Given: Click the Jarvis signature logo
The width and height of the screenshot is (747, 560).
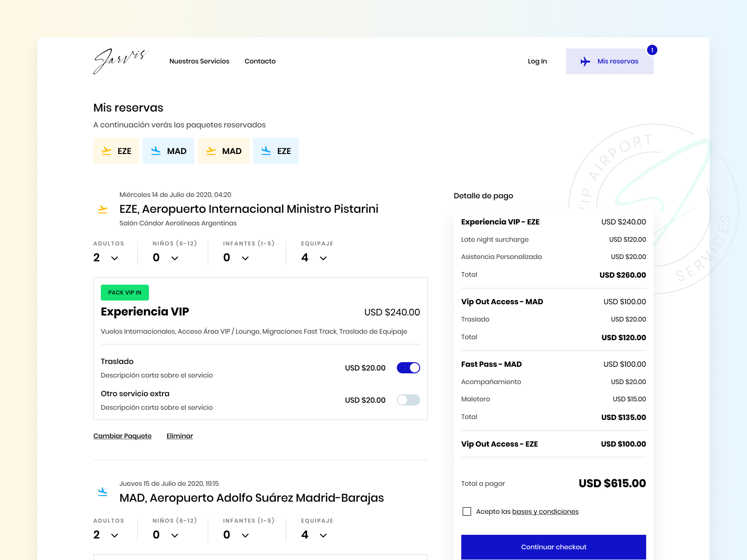Looking at the screenshot, I should coord(120,61).
